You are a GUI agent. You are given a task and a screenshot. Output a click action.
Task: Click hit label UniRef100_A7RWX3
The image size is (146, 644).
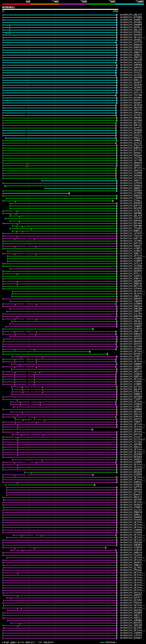click(x=131, y=507)
